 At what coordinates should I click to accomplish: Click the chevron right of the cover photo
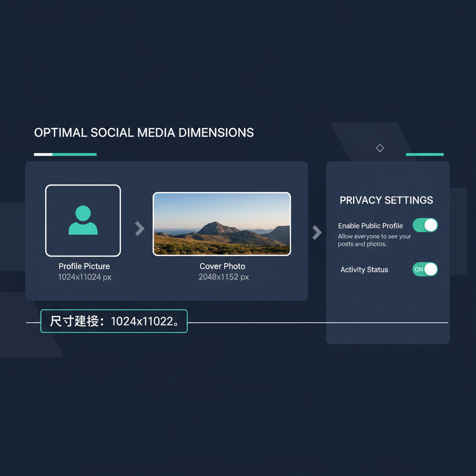click(x=317, y=232)
